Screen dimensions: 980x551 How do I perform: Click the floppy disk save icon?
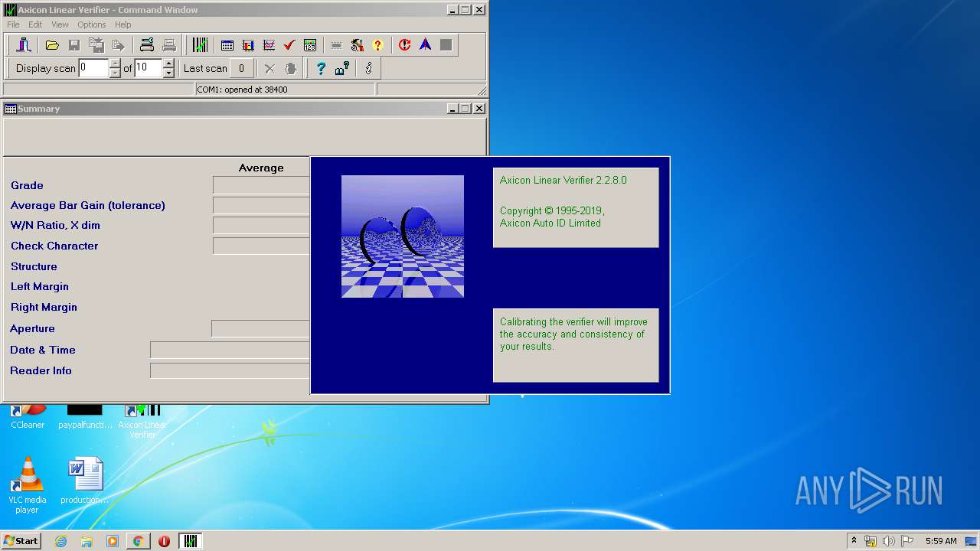point(74,45)
